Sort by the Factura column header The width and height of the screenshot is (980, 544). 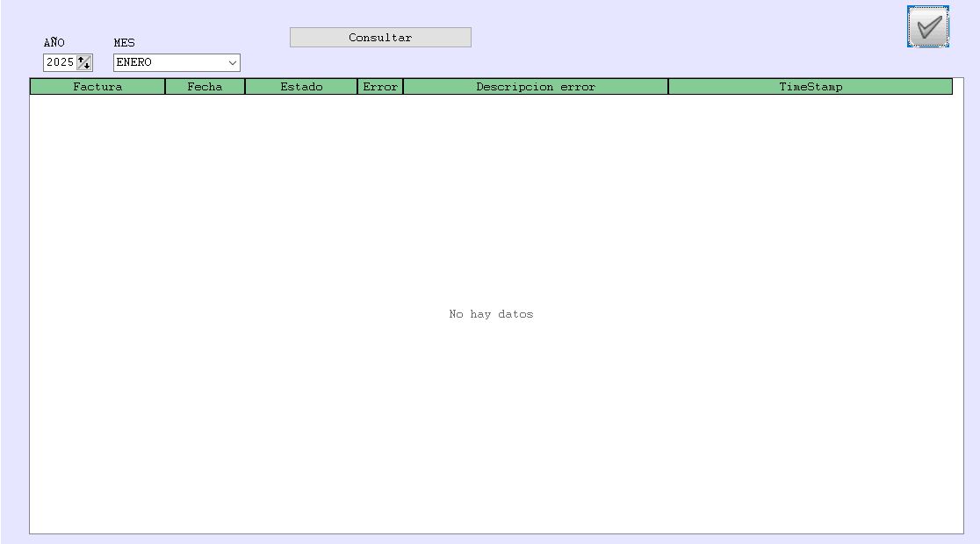pyautogui.click(x=97, y=87)
